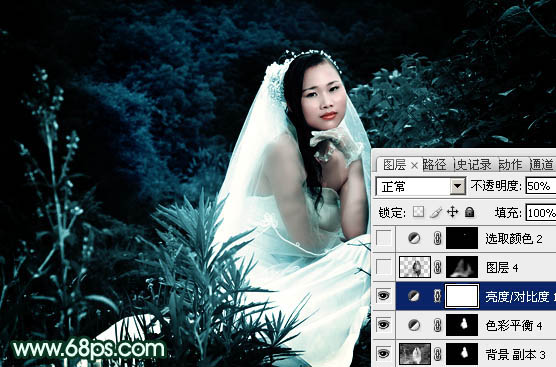The height and width of the screenshot is (367, 556).
Task: Hide the 背景 副本 3 layer
Action: pos(384,354)
